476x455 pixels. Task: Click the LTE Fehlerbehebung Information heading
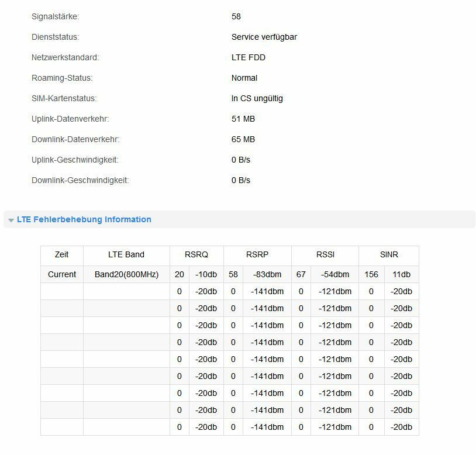[84, 219]
